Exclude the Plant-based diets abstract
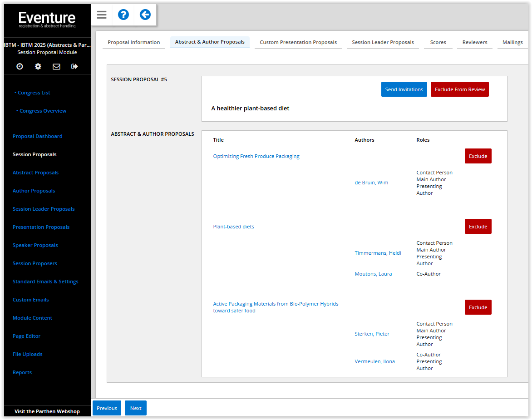 pos(478,227)
